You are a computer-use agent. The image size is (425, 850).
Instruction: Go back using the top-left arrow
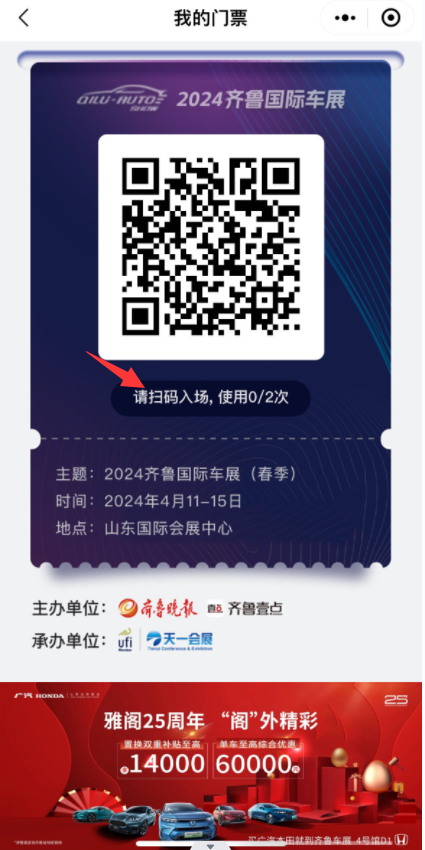click(x=23, y=18)
